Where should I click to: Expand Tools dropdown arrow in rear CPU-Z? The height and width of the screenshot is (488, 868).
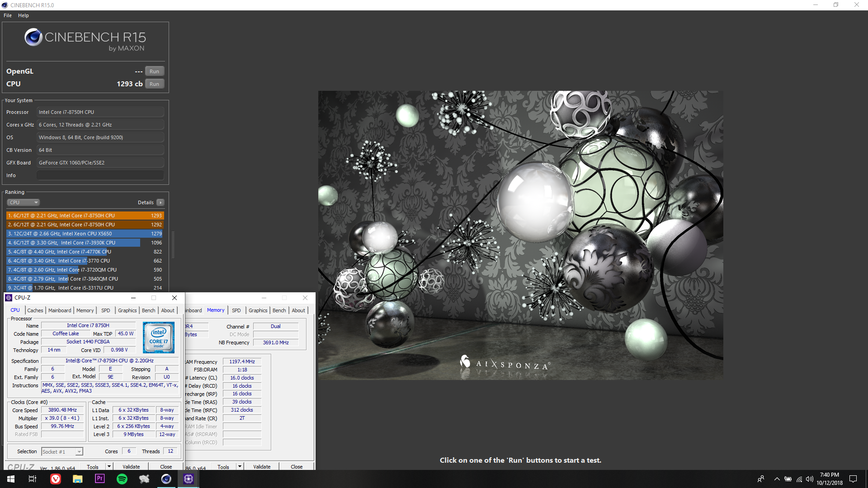click(240, 466)
